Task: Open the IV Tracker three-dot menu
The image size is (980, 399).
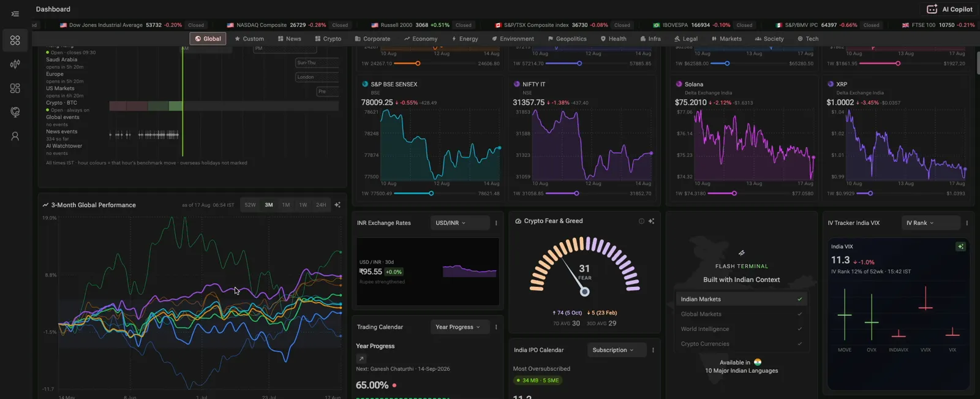Action: click(967, 223)
